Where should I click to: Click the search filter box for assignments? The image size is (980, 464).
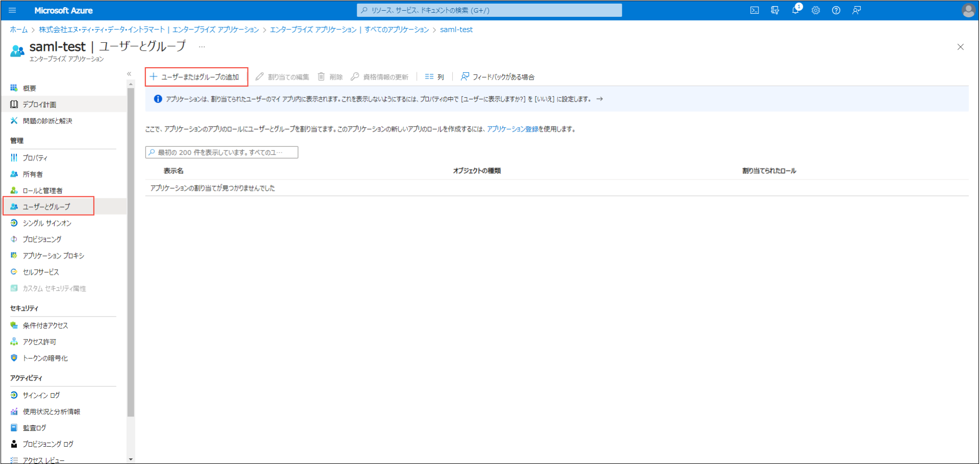pos(222,152)
